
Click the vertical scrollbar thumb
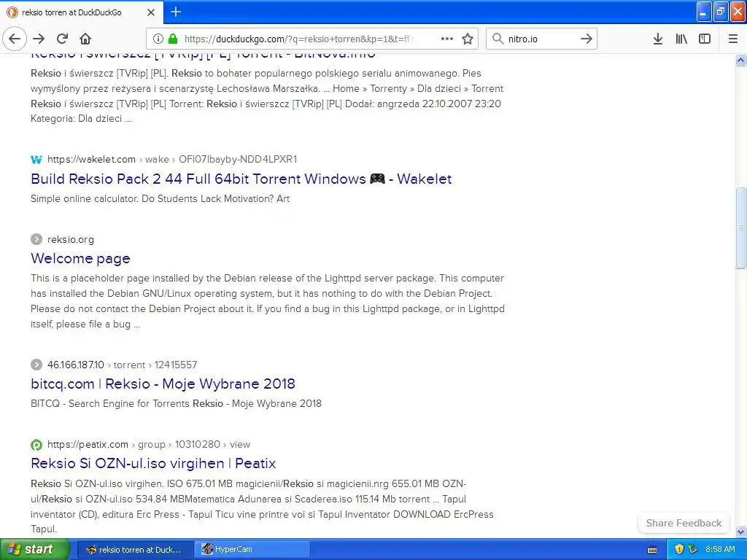pyautogui.click(x=740, y=228)
